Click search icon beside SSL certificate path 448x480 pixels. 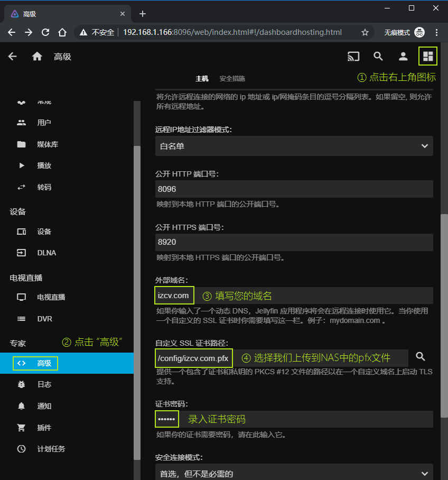coord(421,357)
